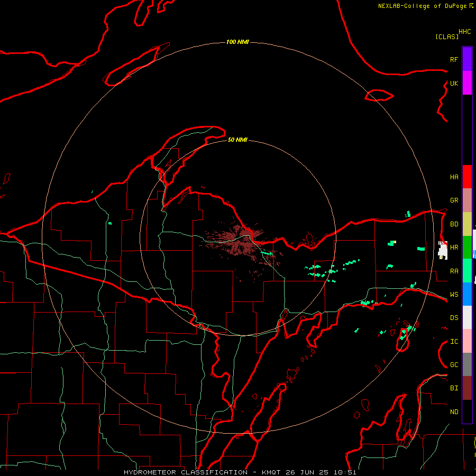Click the IC legend label
The image size is (476, 476).
[454, 342]
